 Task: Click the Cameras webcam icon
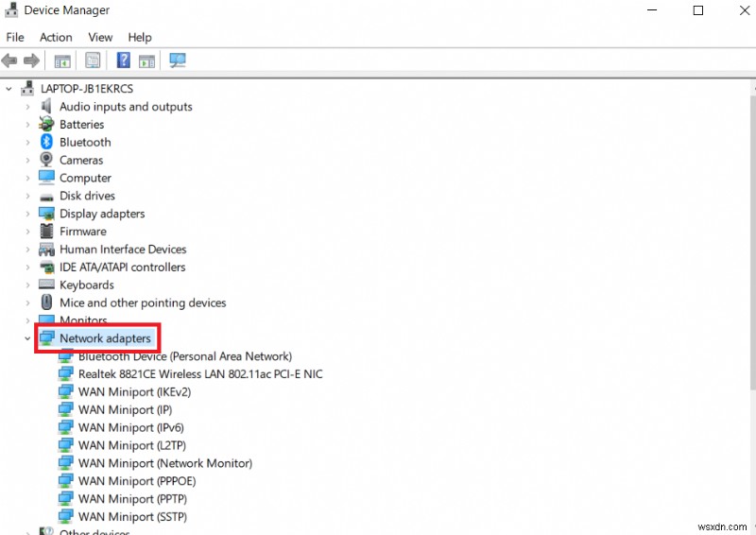tap(46, 160)
